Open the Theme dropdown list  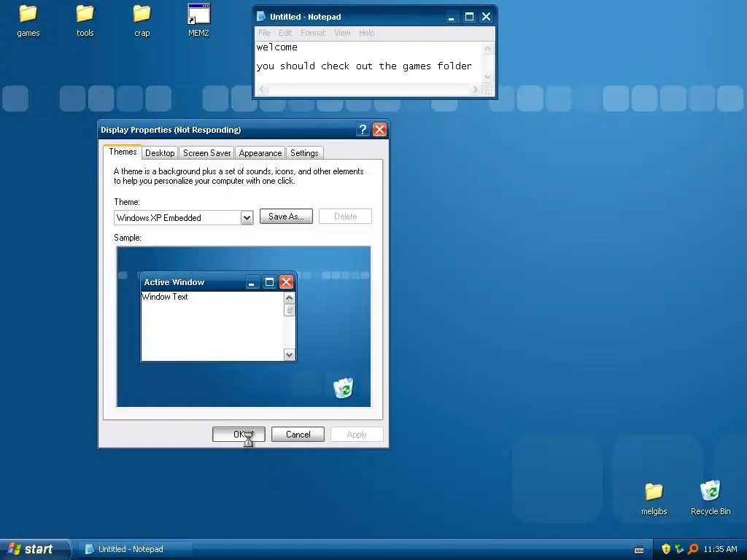tap(247, 217)
